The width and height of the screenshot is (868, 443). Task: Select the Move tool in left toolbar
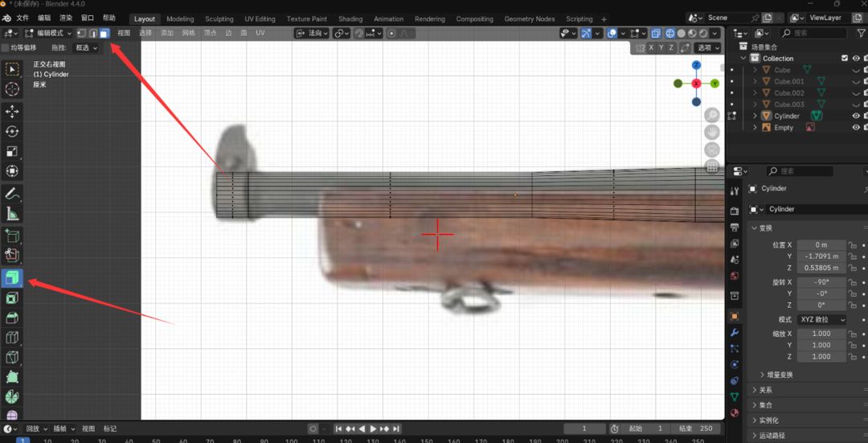coord(11,111)
